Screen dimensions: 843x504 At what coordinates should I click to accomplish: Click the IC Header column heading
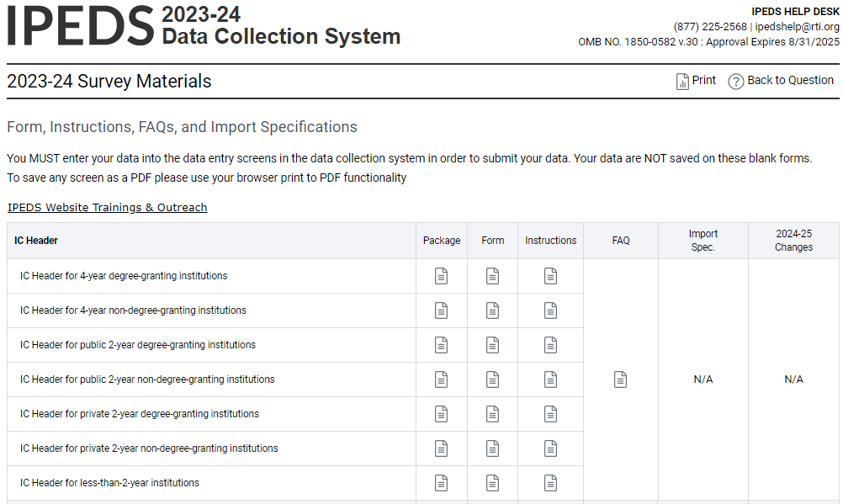(x=36, y=241)
